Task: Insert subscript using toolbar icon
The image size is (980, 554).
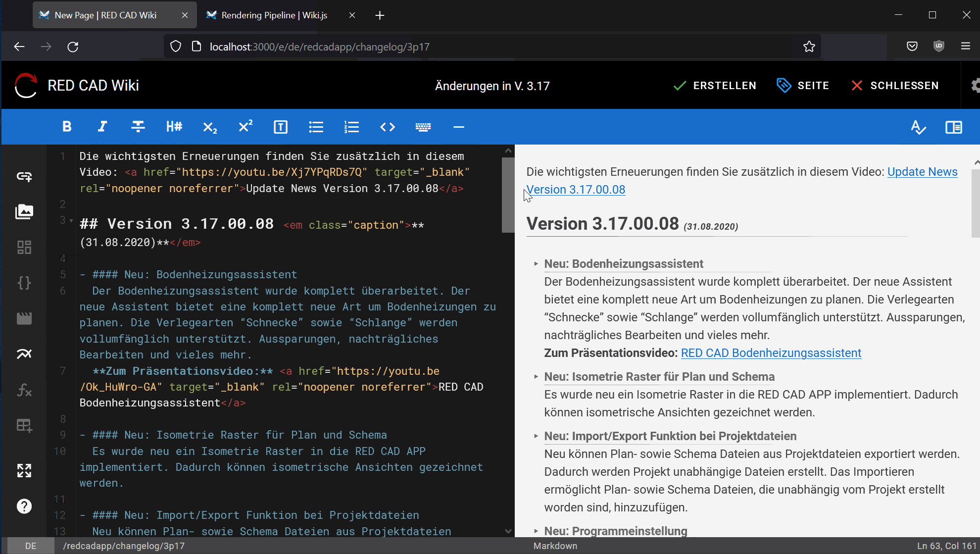Action: point(210,127)
